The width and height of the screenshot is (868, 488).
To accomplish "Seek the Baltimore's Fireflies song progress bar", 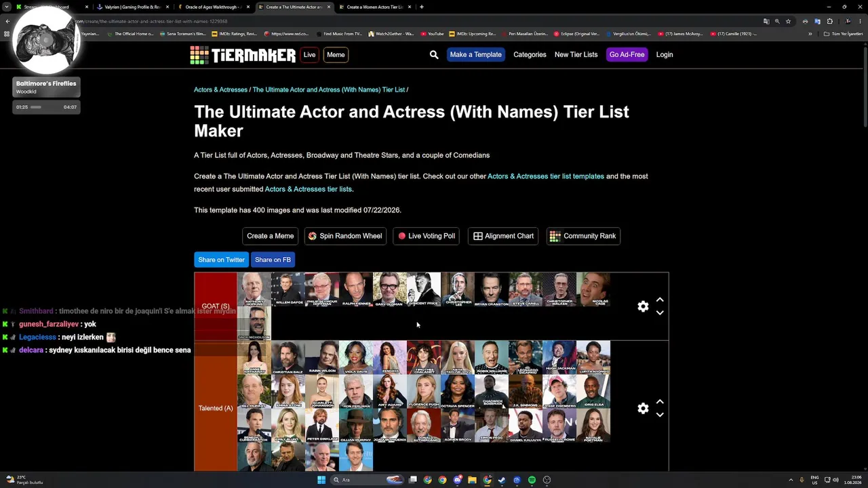I will click(46, 107).
